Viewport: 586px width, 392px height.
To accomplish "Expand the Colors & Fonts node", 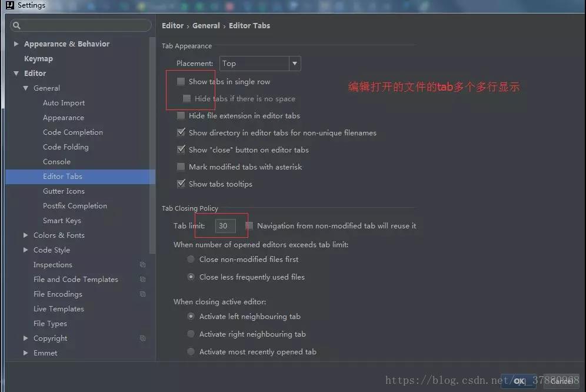I will click(x=25, y=235).
